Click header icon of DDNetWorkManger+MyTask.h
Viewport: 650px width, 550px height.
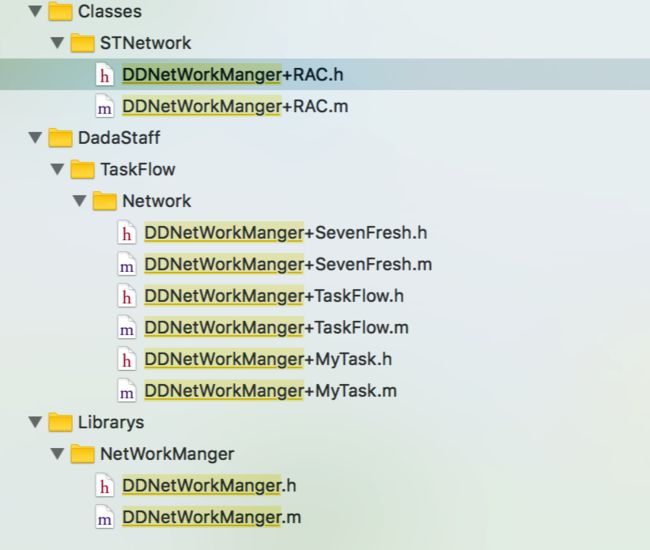click(x=126, y=359)
